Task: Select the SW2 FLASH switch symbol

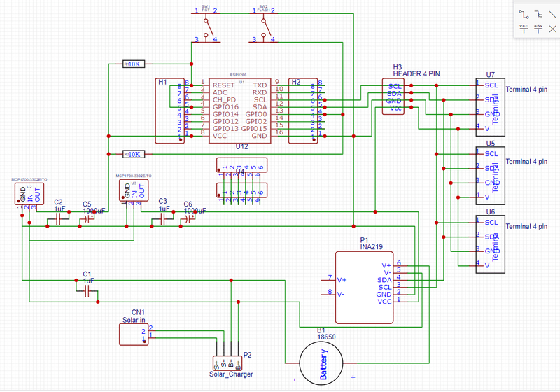Action: [264, 27]
